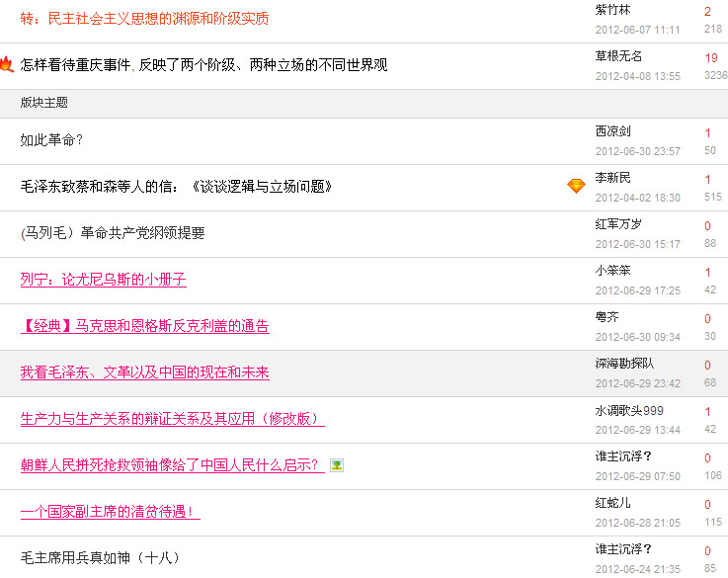View author profile 紫竹林
The width and height of the screenshot is (728, 578).
coord(612,10)
